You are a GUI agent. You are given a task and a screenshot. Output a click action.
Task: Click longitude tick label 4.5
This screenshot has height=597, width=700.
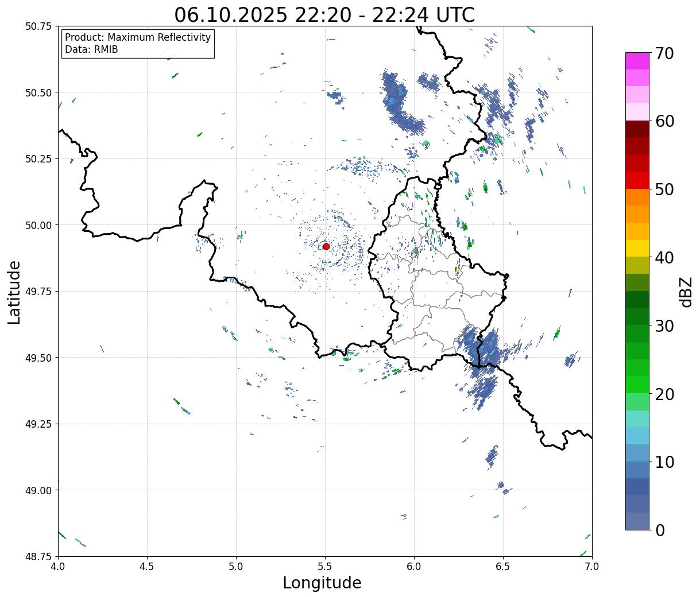click(x=147, y=567)
